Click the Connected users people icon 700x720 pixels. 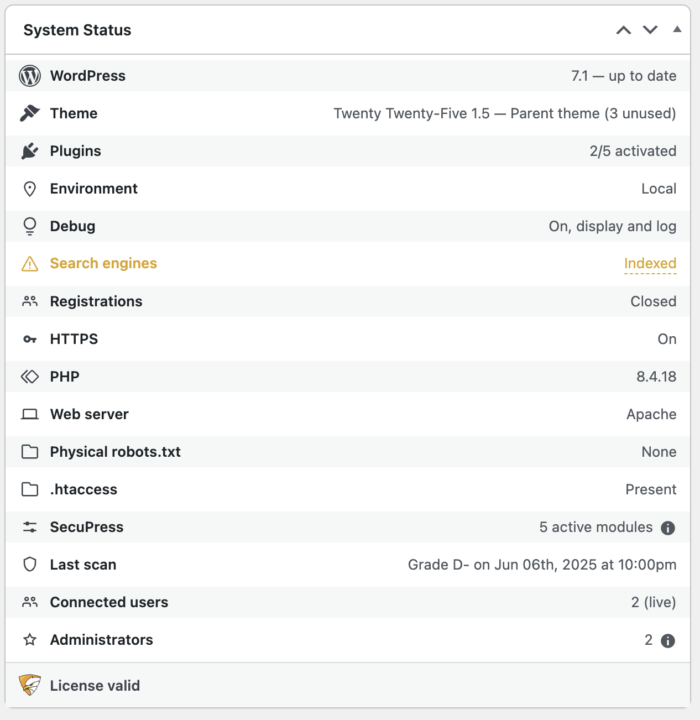(30, 602)
